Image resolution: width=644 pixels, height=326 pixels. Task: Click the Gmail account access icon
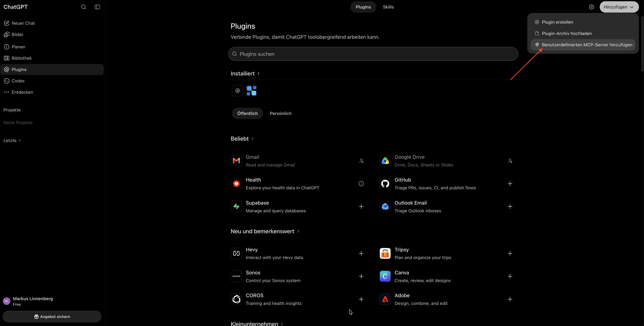click(361, 161)
